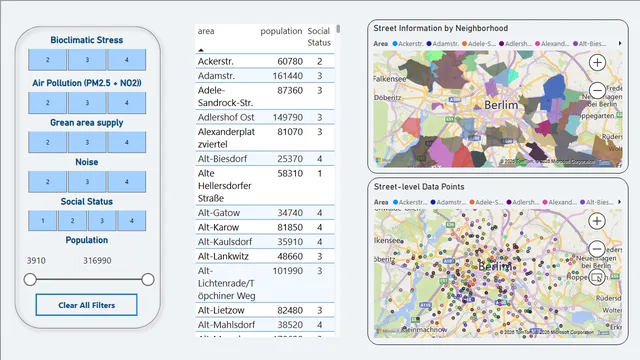Viewport: 640px width, 360px height.
Task: Expand street-level map legend with arrow
Action: pyautogui.click(x=620, y=202)
